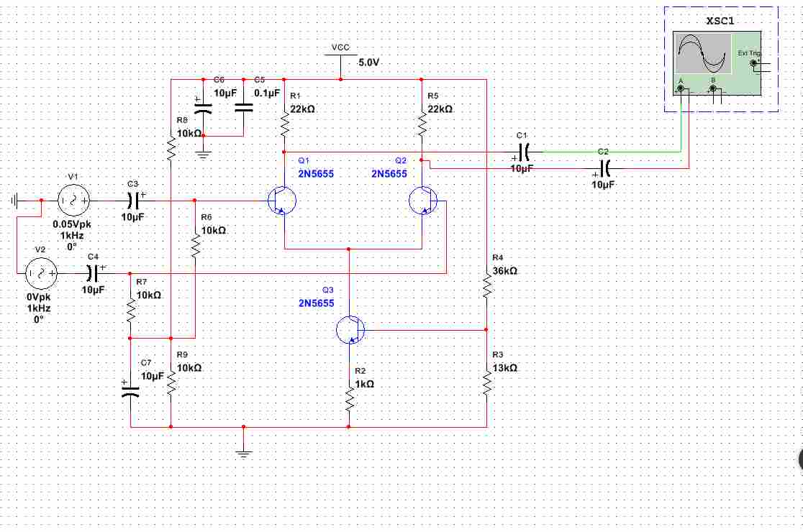803x532 pixels.
Task: Click oscilloscope channel A terminal
Action: [x=681, y=89]
